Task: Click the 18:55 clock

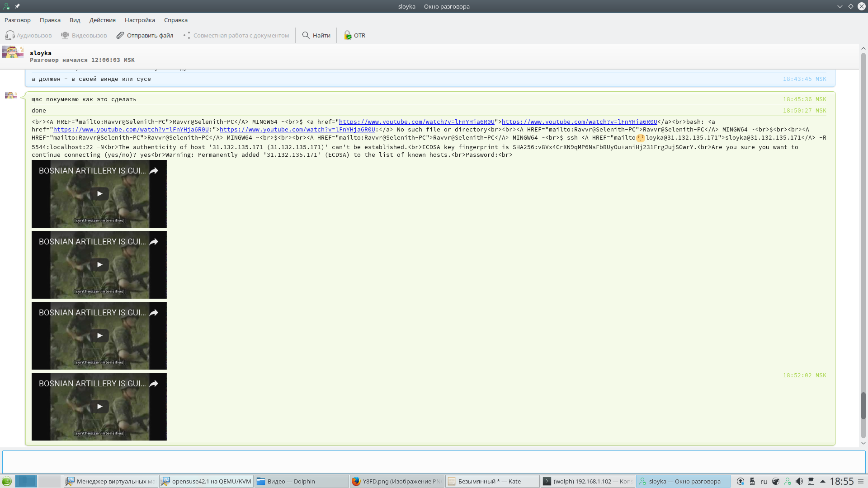Action: click(842, 481)
